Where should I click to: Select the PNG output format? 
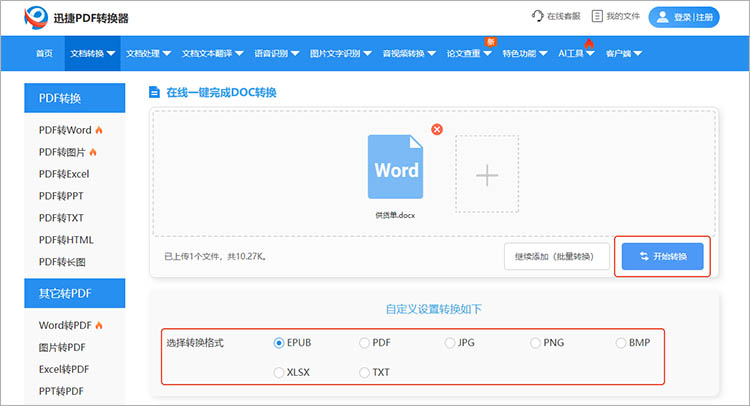click(535, 343)
